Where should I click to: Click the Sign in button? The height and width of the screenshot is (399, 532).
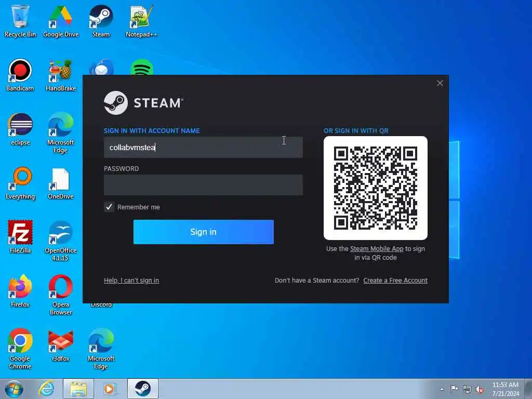pos(204,232)
